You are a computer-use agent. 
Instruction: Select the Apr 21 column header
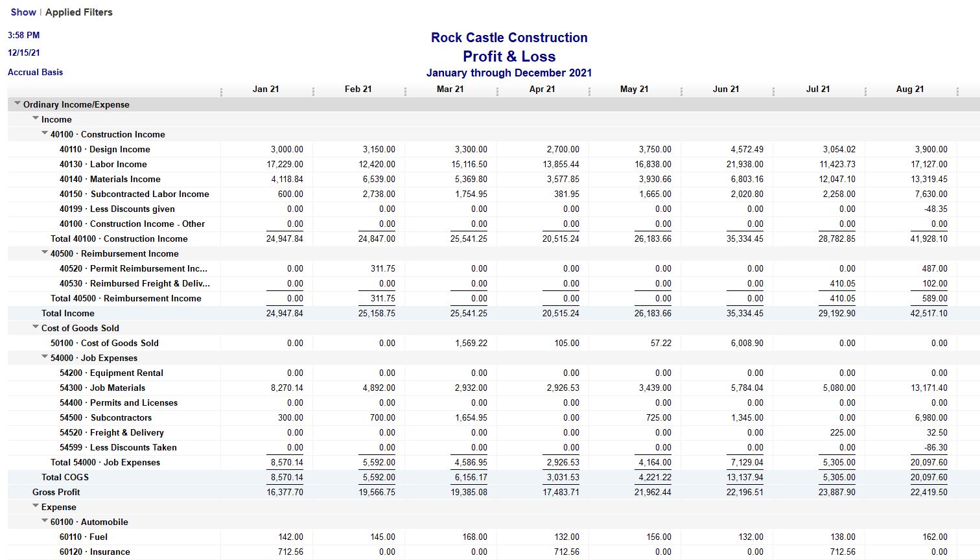tap(542, 89)
